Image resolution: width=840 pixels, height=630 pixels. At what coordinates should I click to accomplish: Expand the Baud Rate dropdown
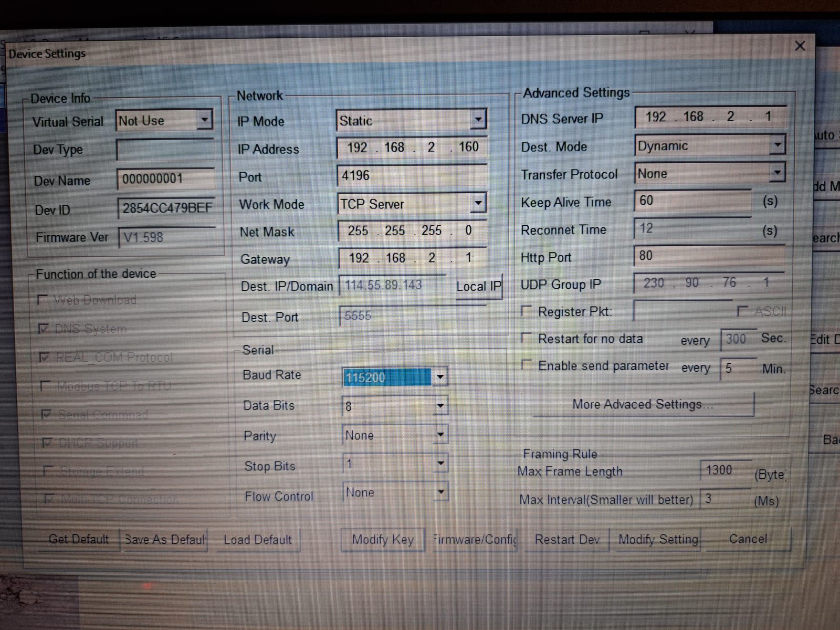(x=440, y=377)
